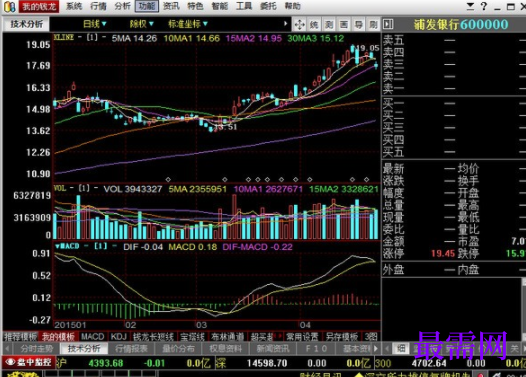Select the 我的模板 template tab

[58, 336]
